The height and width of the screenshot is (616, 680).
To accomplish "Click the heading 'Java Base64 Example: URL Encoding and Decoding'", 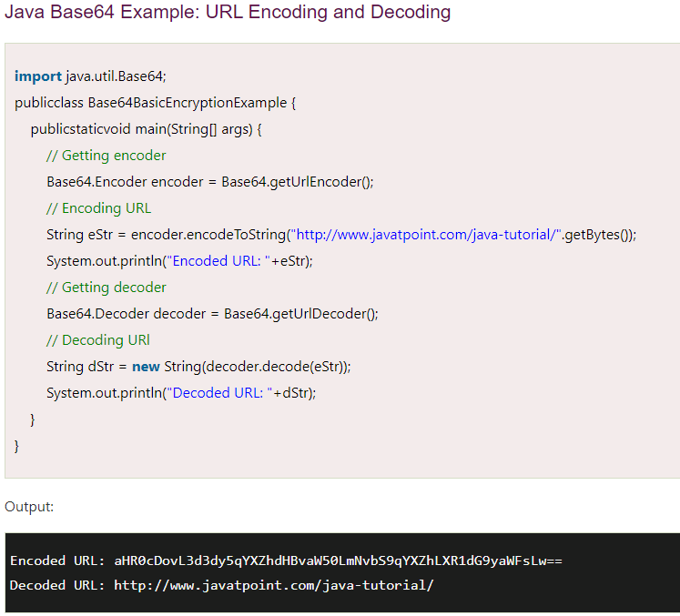I will click(x=228, y=12).
